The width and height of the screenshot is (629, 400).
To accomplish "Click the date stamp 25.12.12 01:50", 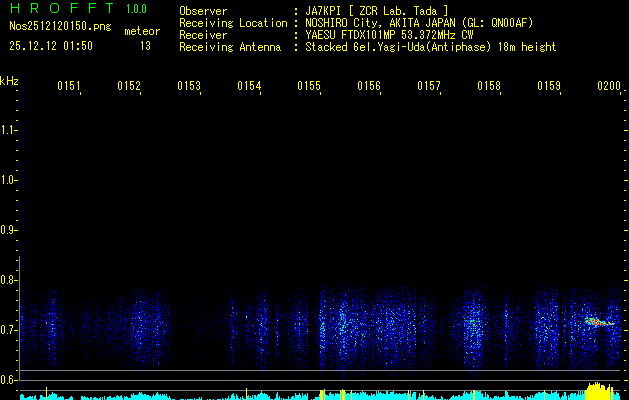I will click(x=51, y=46).
